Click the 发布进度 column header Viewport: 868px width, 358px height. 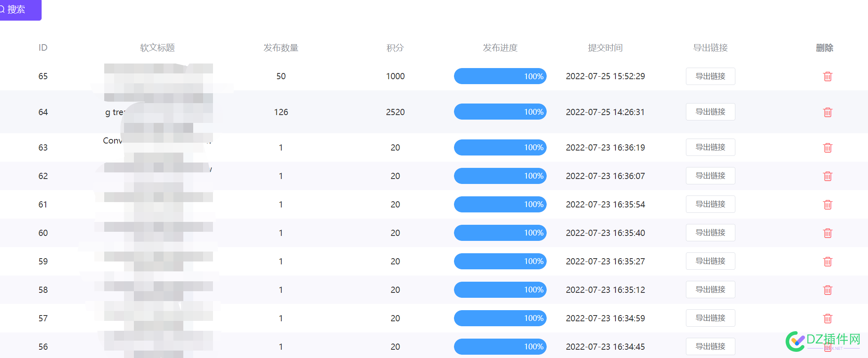[x=500, y=48]
